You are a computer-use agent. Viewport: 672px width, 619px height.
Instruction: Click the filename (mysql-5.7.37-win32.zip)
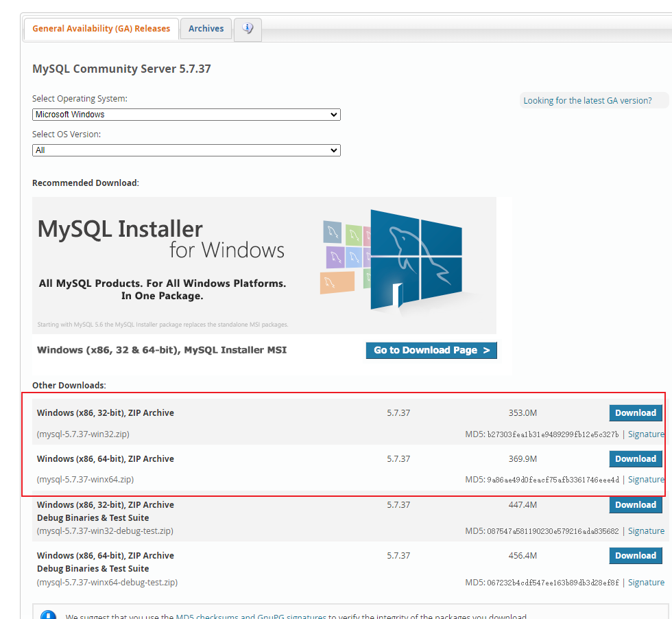point(83,434)
